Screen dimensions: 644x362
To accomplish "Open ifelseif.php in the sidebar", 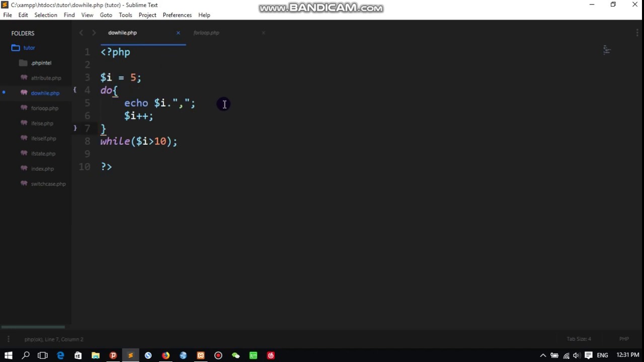I will pyautogui.click(x=43, y=138).
